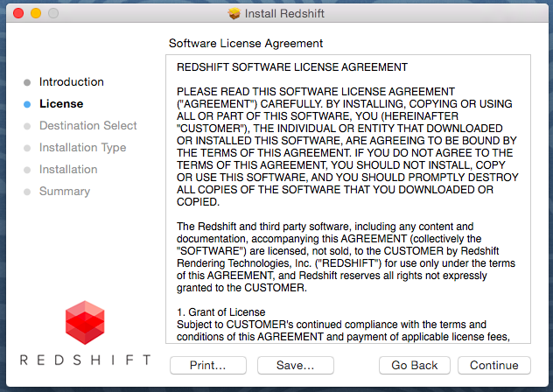Viewport: 553px width, 392px height.
Task: Click the gray bullet beside Introduction
Action: tap(27, 82)
